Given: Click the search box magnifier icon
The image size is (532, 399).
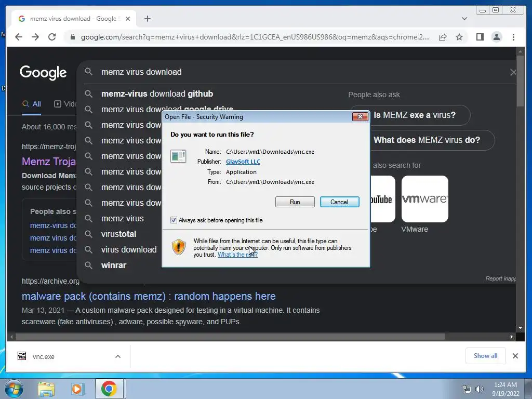Looking at the screenshot, I should [88, 72].
